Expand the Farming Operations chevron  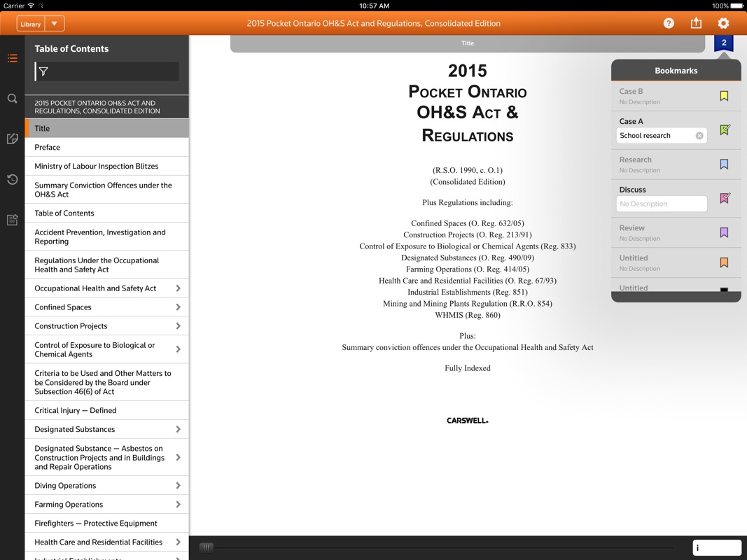pyautogui.click(x=179, y=504)
